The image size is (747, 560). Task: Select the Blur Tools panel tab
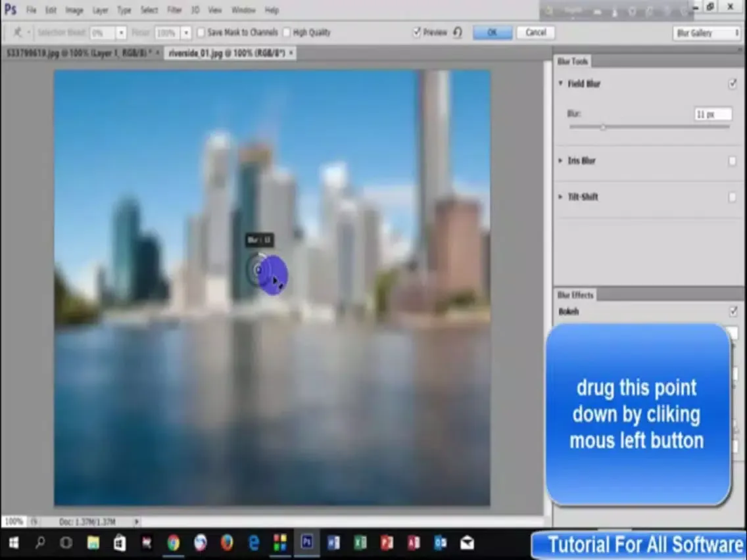(x=573, y=61)
